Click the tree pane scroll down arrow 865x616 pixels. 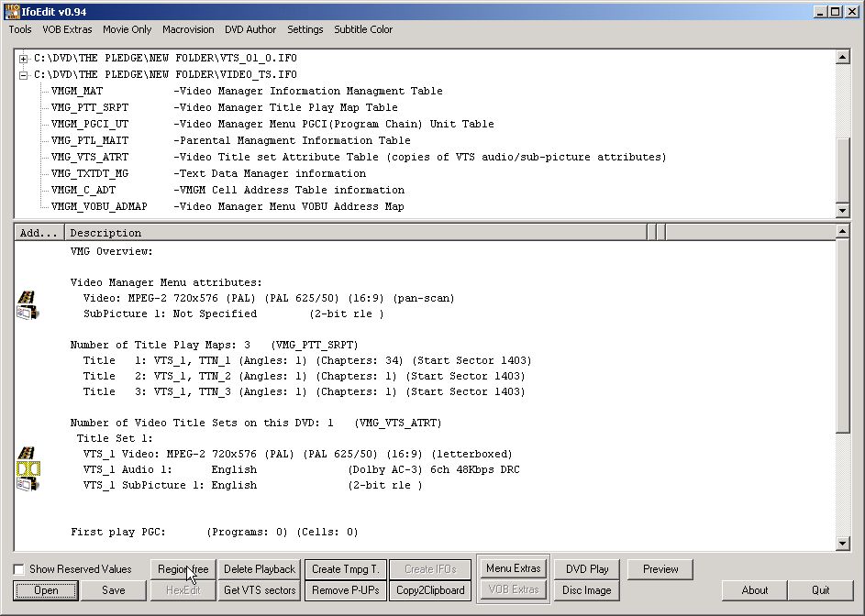pos(842,210)
